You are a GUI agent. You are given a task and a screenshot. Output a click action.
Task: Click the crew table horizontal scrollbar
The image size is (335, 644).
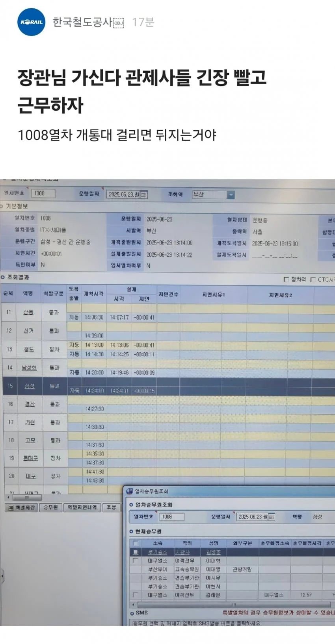pos(233,604)
